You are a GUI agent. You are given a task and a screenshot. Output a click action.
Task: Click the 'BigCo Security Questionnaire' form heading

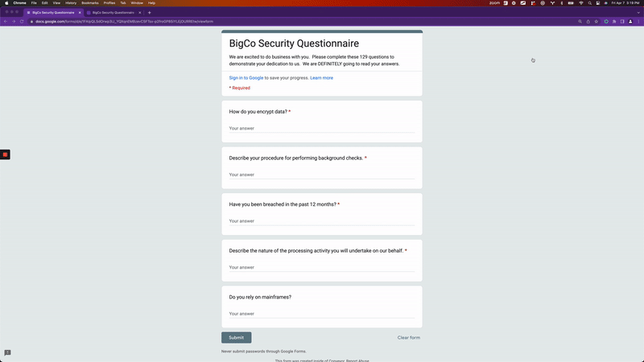click(x=294, y=43)
